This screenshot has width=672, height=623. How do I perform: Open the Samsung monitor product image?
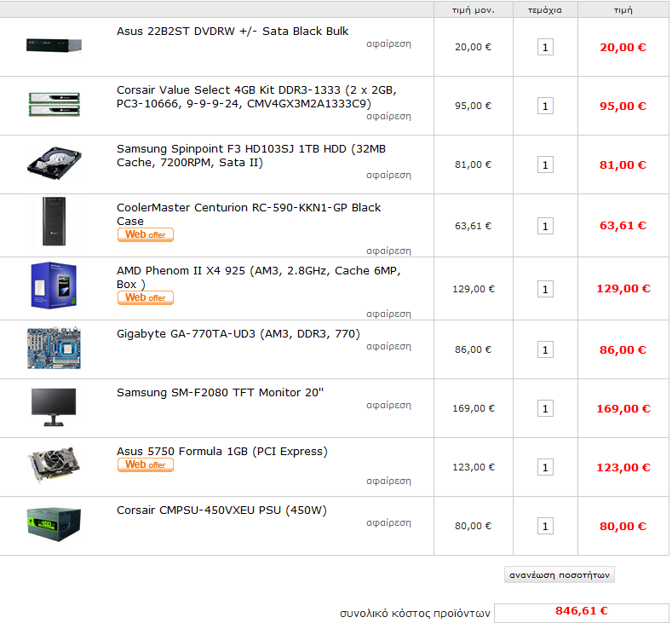(54, 407)
